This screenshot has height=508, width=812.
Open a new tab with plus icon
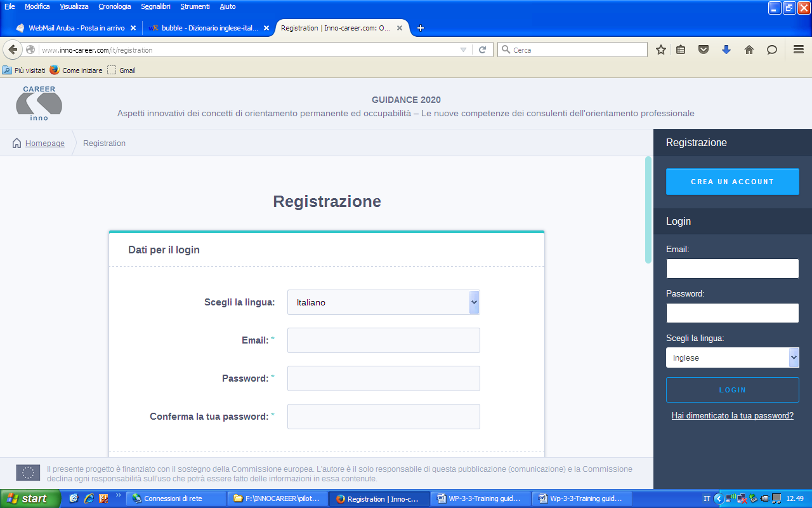tap(420, 28)
